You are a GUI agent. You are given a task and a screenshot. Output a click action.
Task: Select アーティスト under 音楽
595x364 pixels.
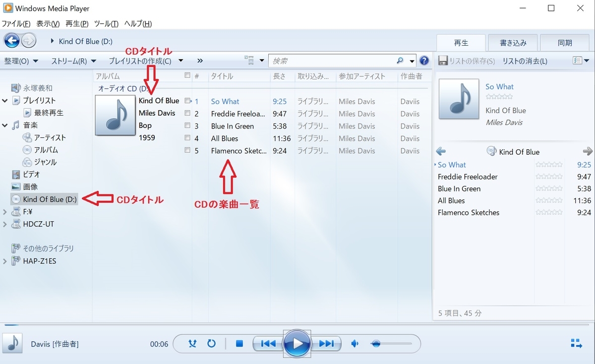[x=50, y=137]
